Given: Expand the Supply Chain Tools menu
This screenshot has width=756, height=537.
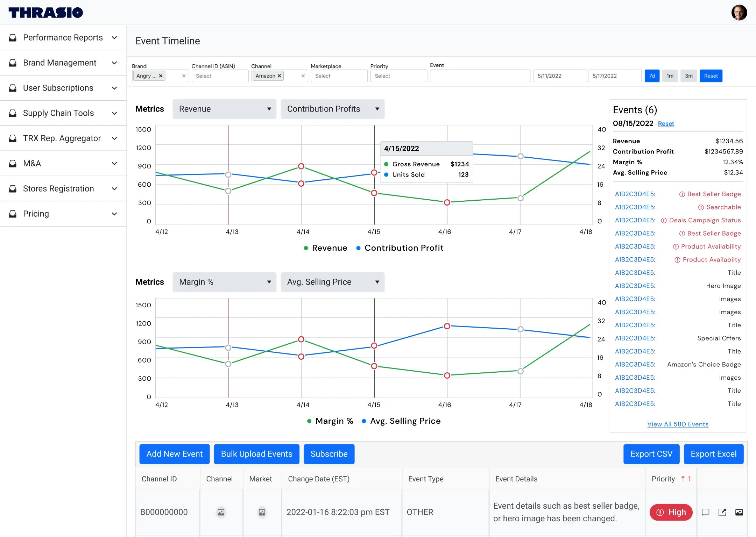Looking at the screenshot, I should (x=63, y=113).
